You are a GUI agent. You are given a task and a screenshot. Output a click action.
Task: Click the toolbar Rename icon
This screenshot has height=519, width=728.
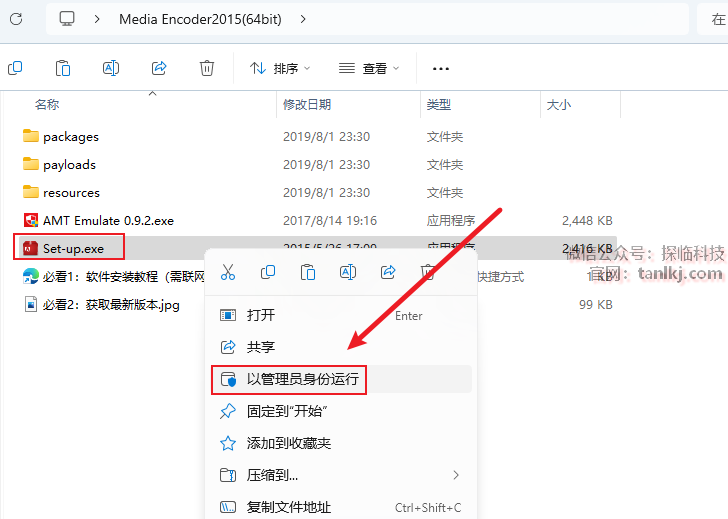[x=111, y=68]
